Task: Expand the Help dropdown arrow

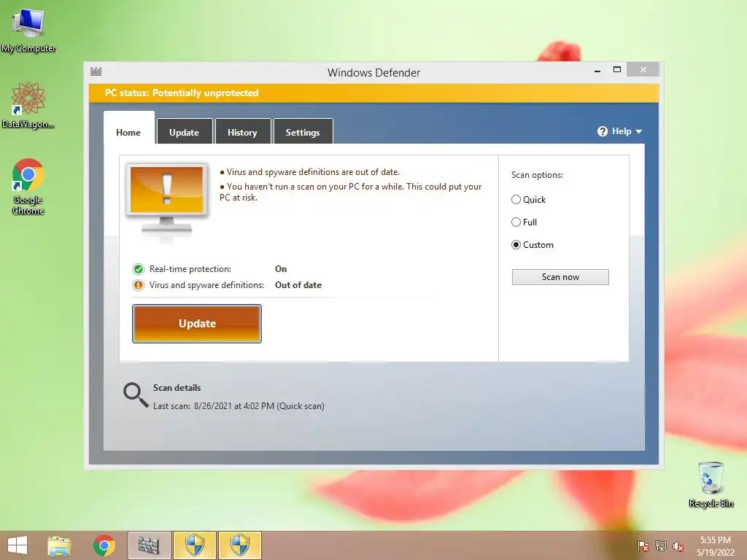Action: 639,131
